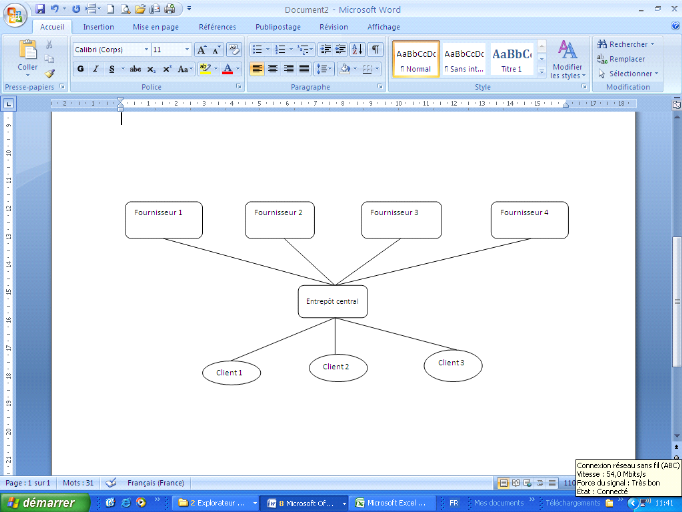682x512 pixels.
Task: Open the Publipostage tab
Action: click(x=278, y=27)
